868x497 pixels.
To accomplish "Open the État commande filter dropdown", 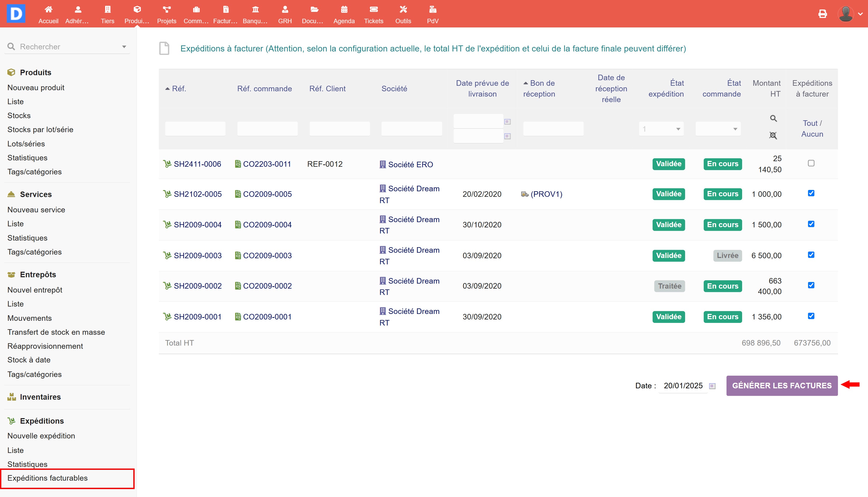I will click(x=718, y=129).
